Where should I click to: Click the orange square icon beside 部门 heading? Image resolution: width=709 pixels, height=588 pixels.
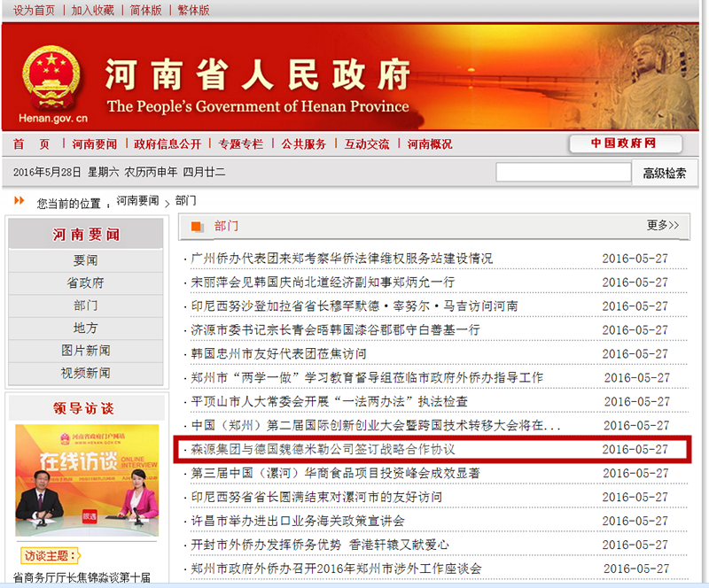coord(197,227)
